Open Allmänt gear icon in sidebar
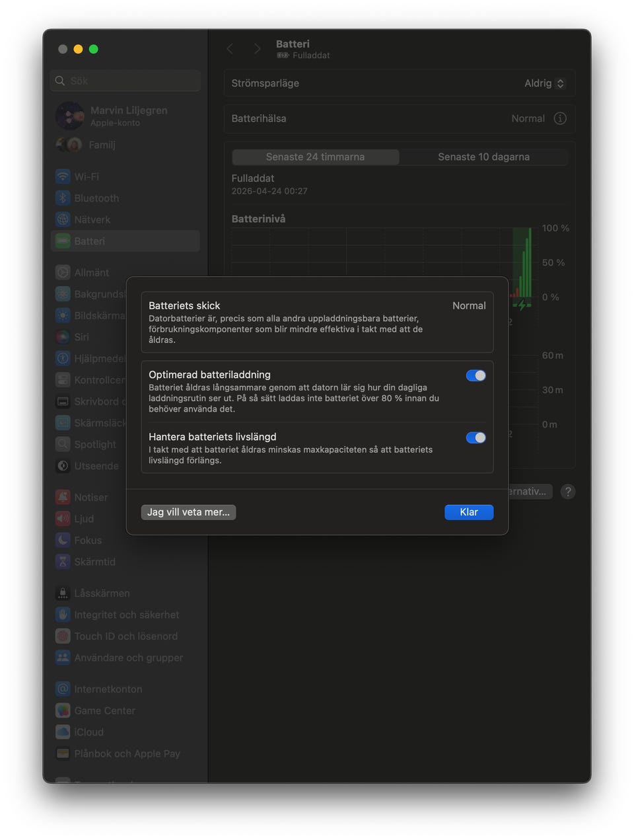Image resolution: width=634 pixels, height=840 pixels. point(63,272)
